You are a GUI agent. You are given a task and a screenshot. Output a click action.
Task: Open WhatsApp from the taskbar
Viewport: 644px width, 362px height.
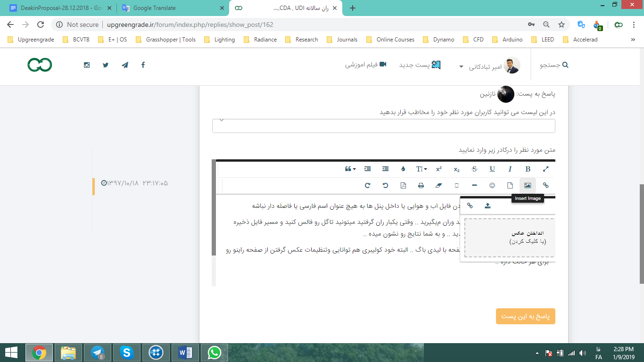pos(215,352)
